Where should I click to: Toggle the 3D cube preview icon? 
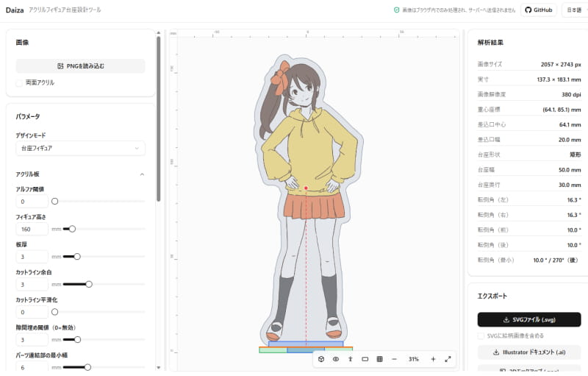tap(321, 359)
